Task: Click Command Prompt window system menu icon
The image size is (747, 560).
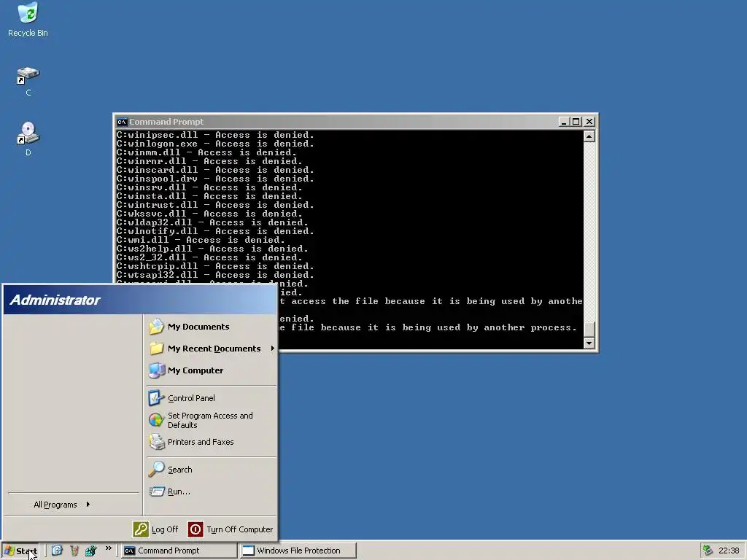Action: click(x=122, y=122)
